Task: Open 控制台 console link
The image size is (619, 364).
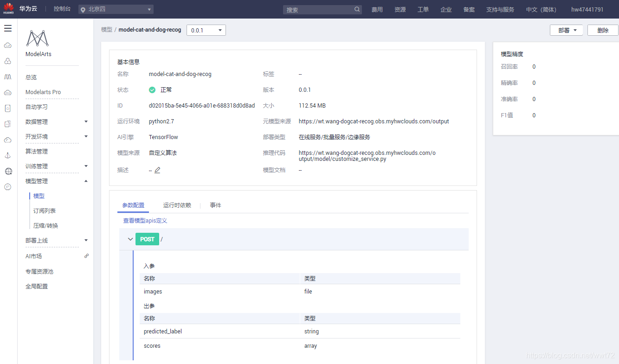Action: pyautogui.click(x=62, y=9)
